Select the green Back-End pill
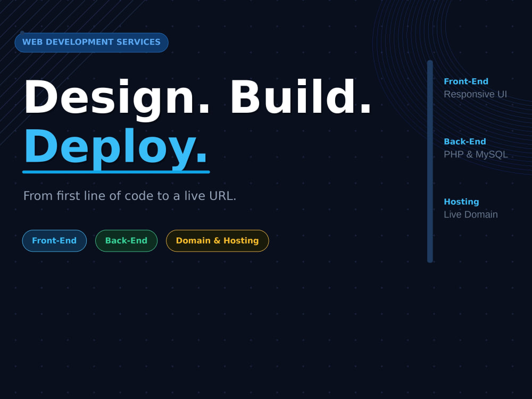 pyautogui.click(x=126, y=240)
